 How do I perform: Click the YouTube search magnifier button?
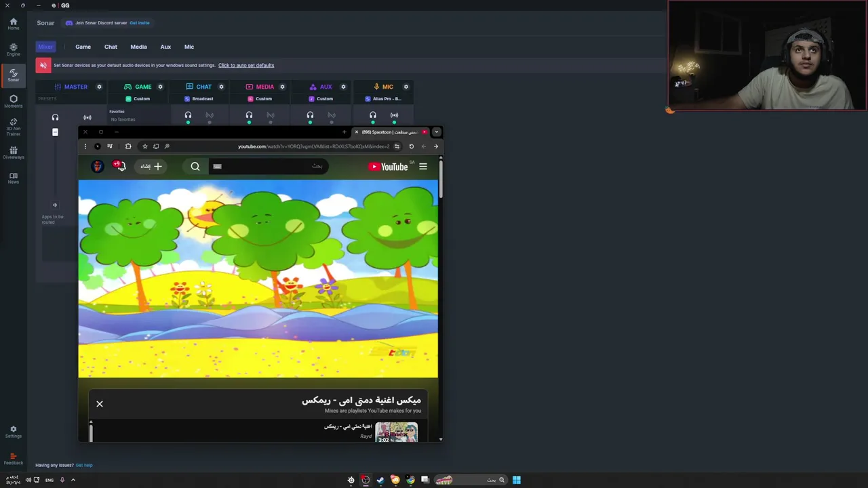pyautogui.click(x=195, y=167)
